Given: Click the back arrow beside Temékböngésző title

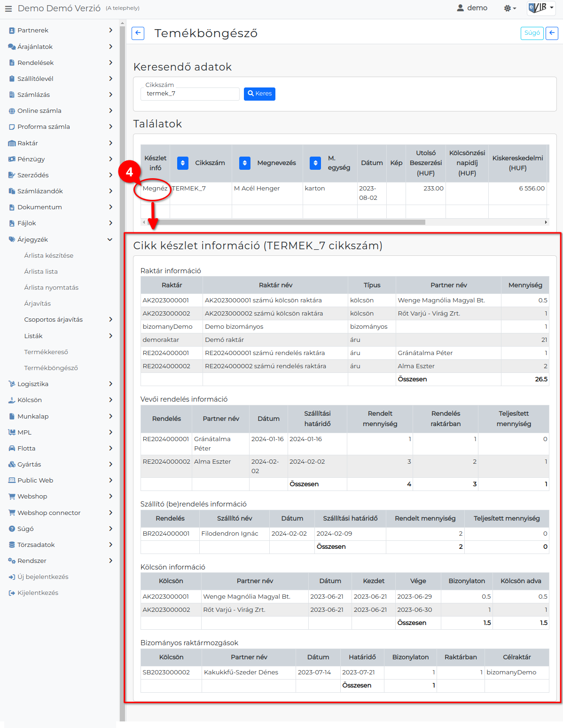Looking at the screenshot, I should pyautogui.click(x=138, y=33).
